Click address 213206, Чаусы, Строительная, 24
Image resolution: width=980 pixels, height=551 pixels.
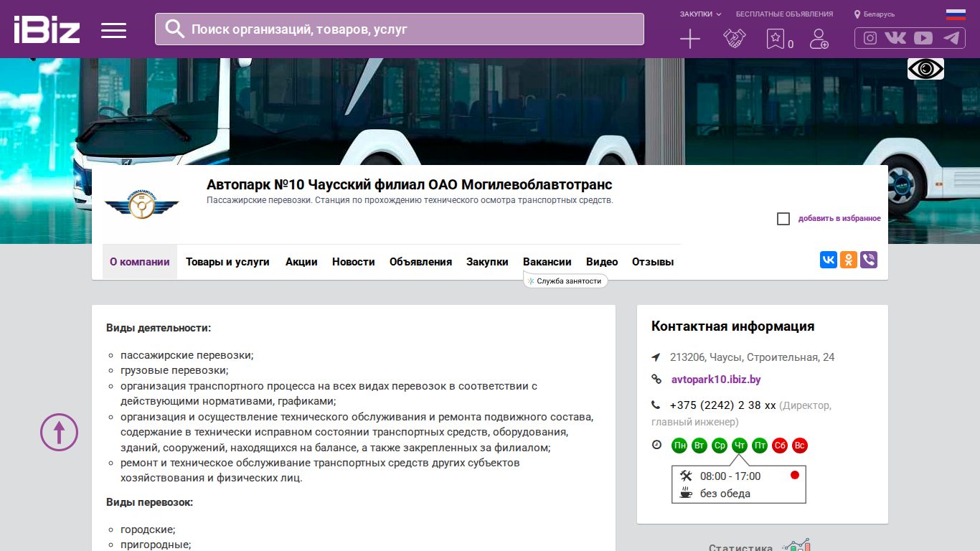point(753,357)
